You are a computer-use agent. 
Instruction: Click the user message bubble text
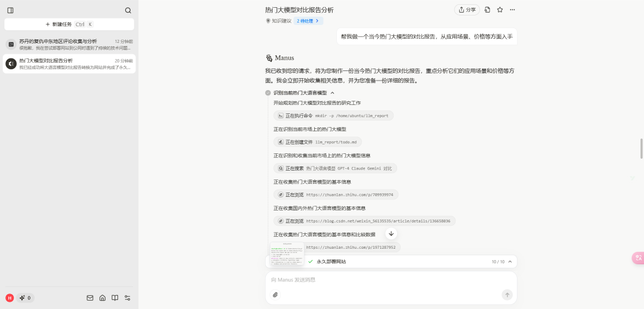427,36
